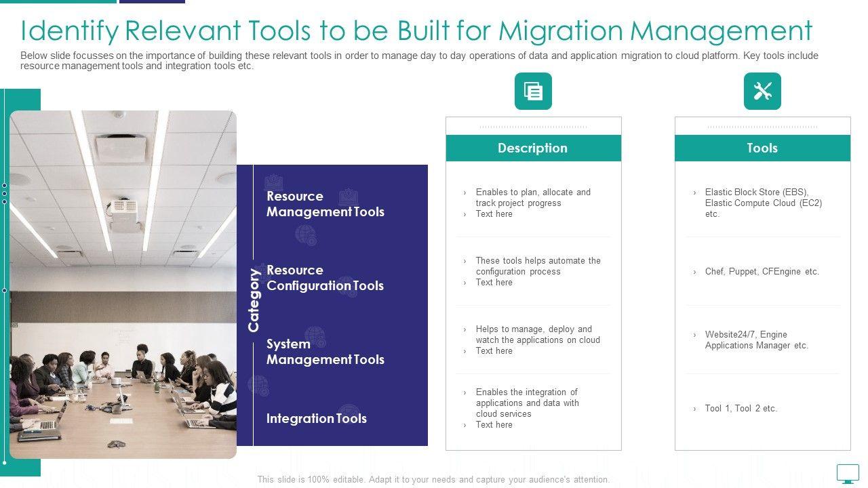Click 'Chef, Puppet, CFEngine etc.' entry
Screen dimensions: 868x488
[762, 271]
